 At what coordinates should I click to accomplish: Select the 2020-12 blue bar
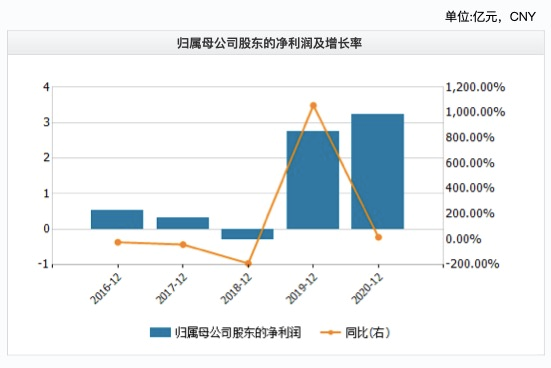tap(378, 171)
